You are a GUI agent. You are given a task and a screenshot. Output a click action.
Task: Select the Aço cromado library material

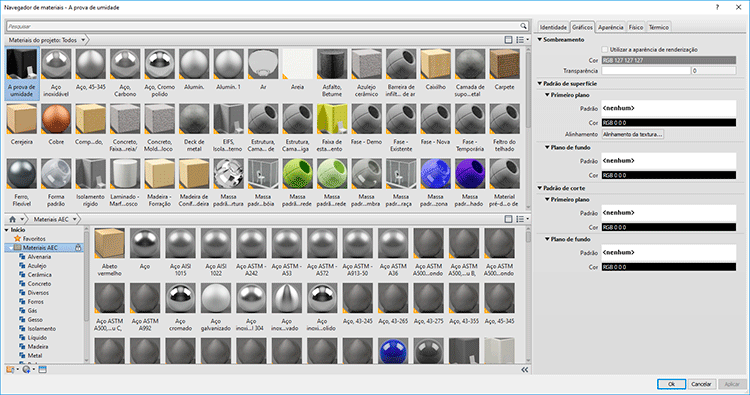[180, 298]
